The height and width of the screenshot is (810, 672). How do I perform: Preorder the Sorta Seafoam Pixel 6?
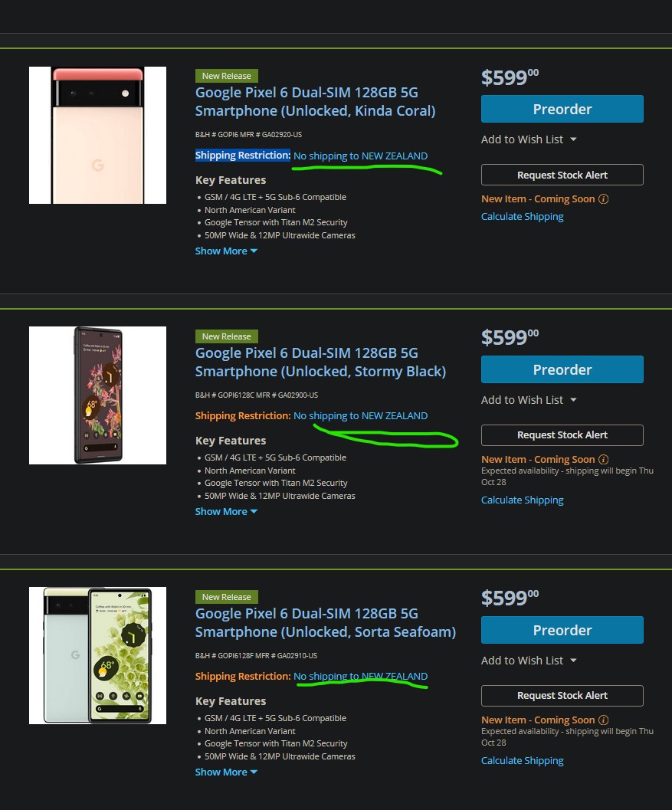click(562, 630)
